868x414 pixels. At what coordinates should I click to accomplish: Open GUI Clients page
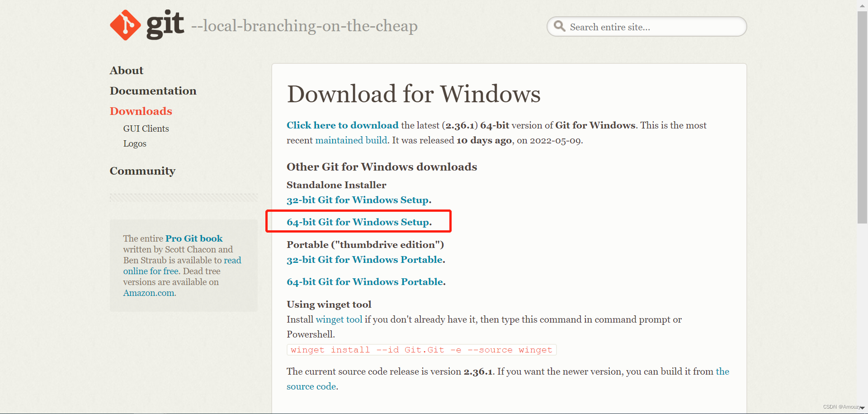pyautogui.click(x=146, y=128)
